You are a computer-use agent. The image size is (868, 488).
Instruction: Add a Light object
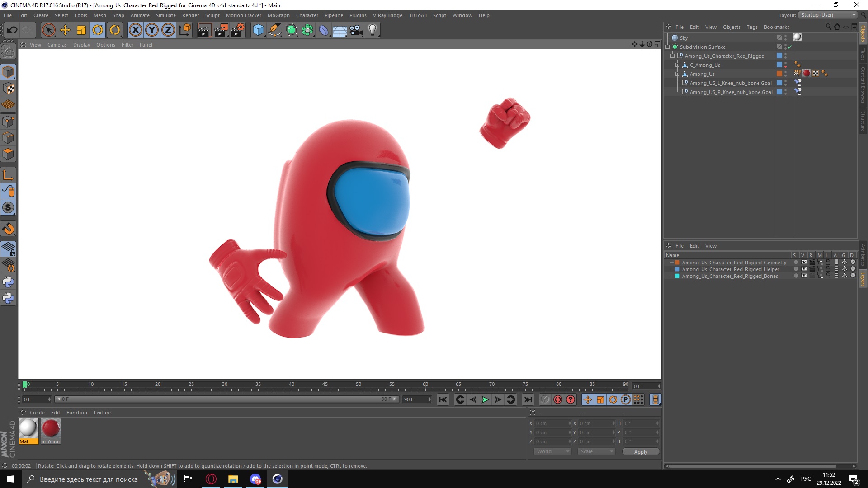373,30
